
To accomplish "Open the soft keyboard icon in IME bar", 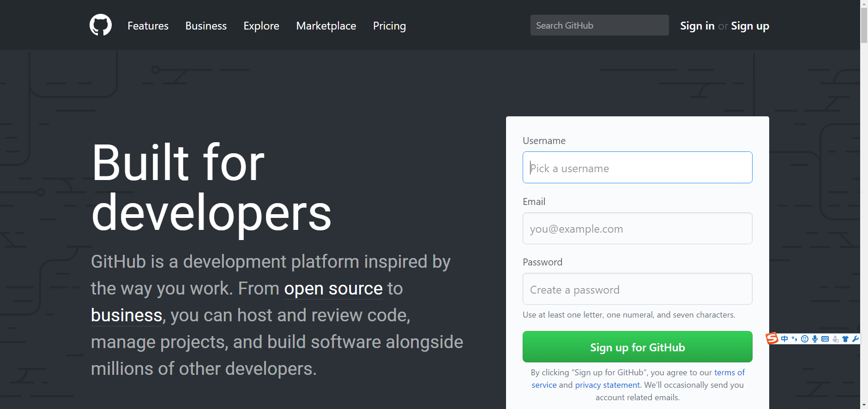I will [x=825, y=339].
